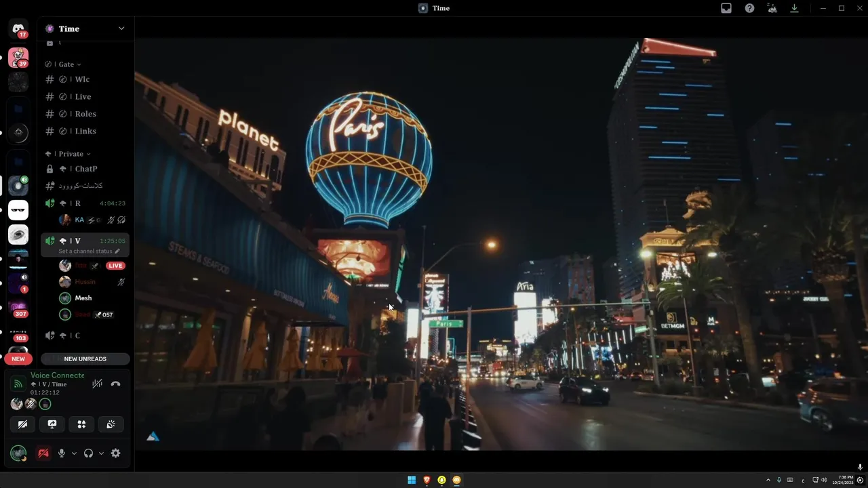Open the sunglasses emoji server icon
The image size is (868, 488).
[18, 210]
